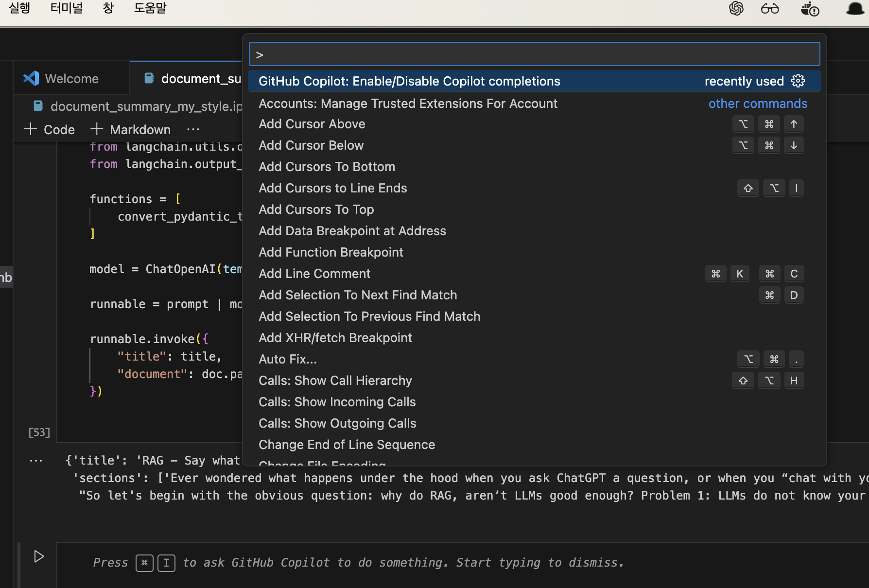Open cell output ellipsis menu
Screen dimensions: 869x588
(x=36, y=460)
